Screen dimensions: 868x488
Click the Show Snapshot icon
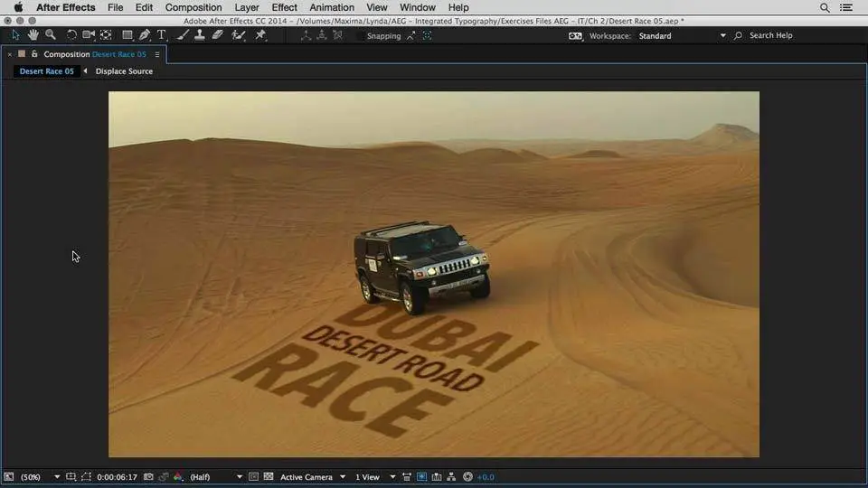point(164,477)
